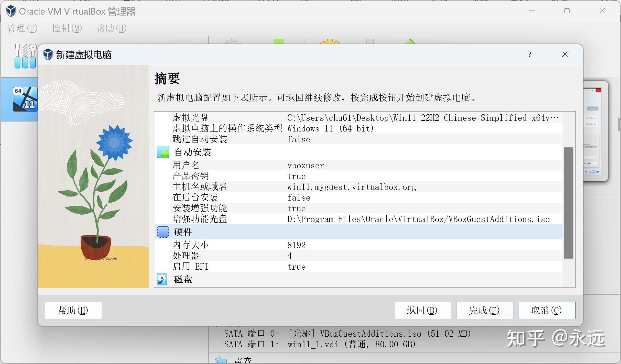The height and width of the screenshot is (364, 621).
Task: Click the 硬件 section icon
Action: 163,232
